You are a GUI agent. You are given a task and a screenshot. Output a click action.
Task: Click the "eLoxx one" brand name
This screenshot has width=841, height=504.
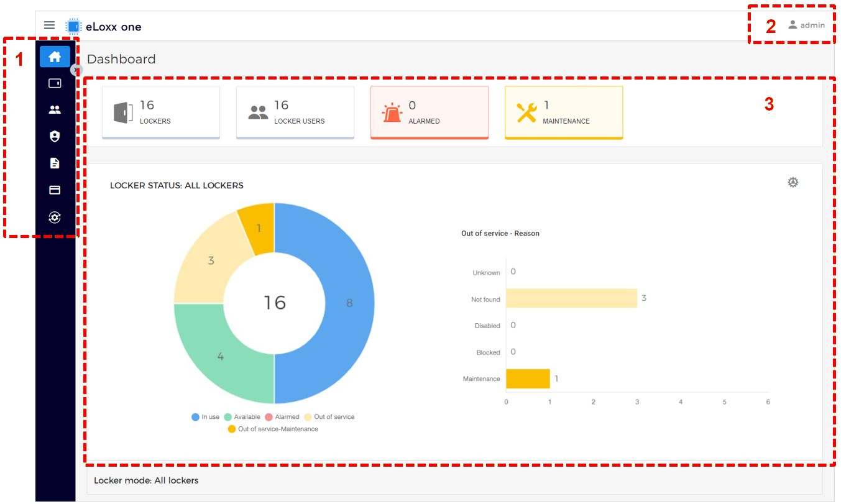click(114, 27)
